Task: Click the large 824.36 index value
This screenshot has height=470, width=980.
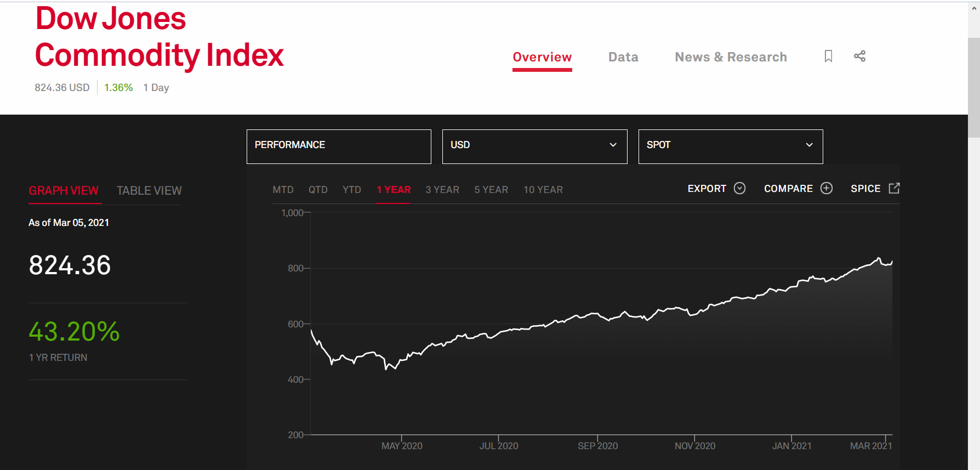Action: (x=70, y=265)
